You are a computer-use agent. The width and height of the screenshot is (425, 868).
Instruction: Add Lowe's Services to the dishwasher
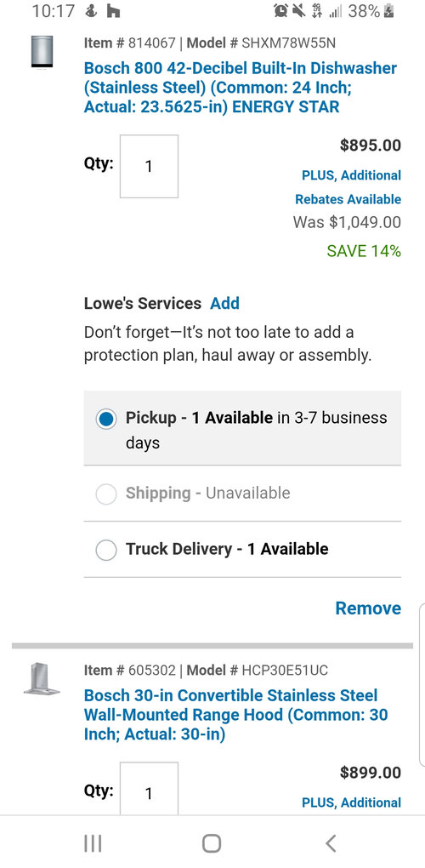coord(224,303)
